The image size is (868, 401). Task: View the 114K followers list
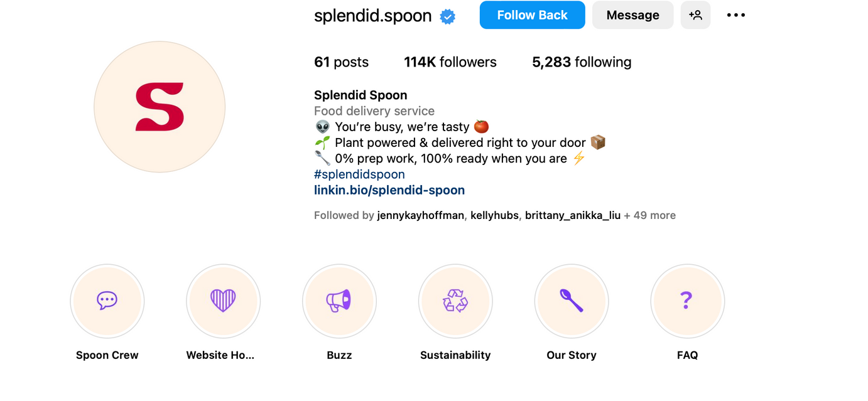[x=450, y=62]
